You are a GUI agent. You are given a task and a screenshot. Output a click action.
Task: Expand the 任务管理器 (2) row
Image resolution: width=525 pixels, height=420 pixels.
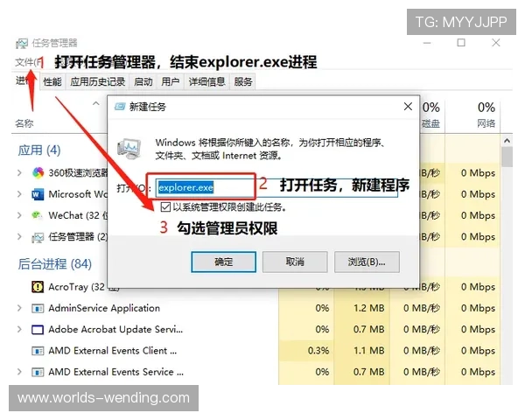[19, 237]
